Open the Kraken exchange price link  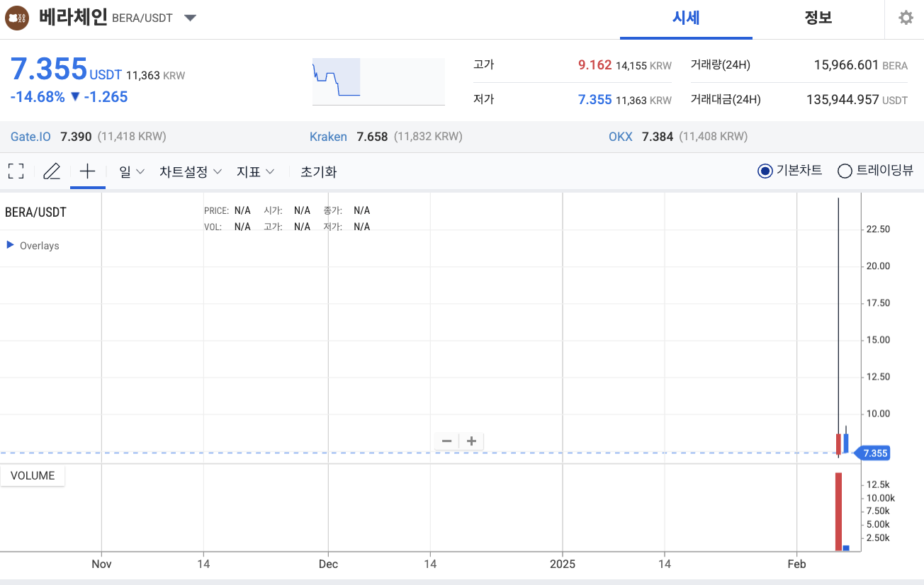pos(328,137)
